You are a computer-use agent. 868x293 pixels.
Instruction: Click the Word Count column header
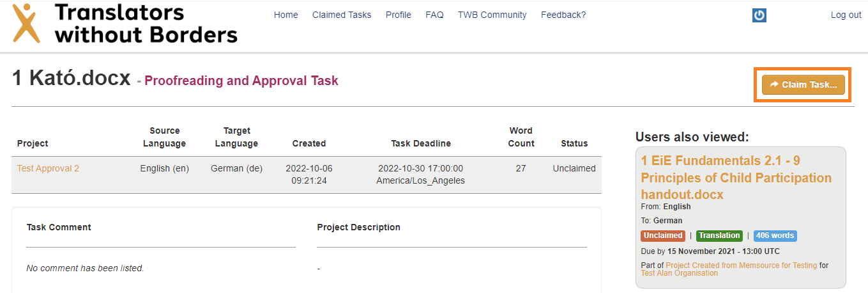point(521,137)
